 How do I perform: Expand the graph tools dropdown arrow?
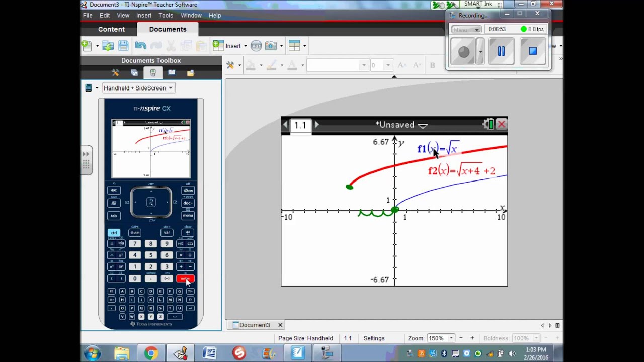click(x=239, y=65)
